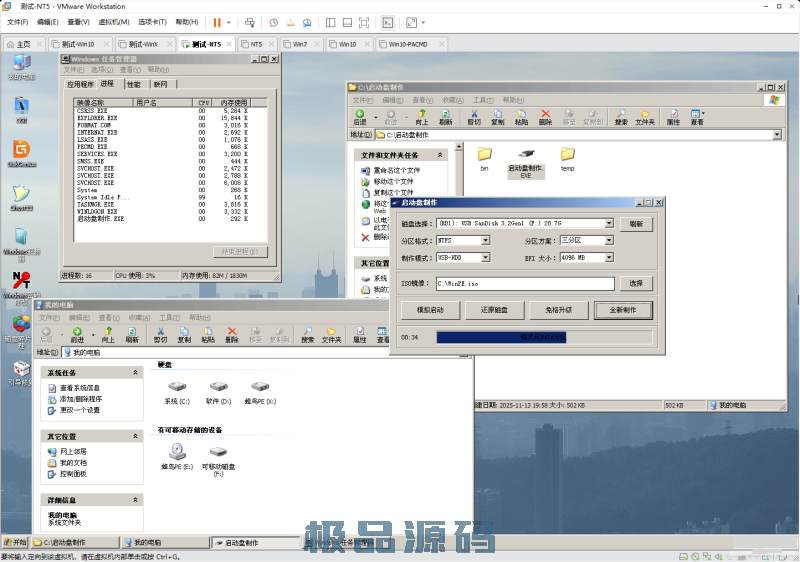800x562 pixels.
Task: Open the 启动盘制作.EXE file icon
Action: (x=525, y=155)
